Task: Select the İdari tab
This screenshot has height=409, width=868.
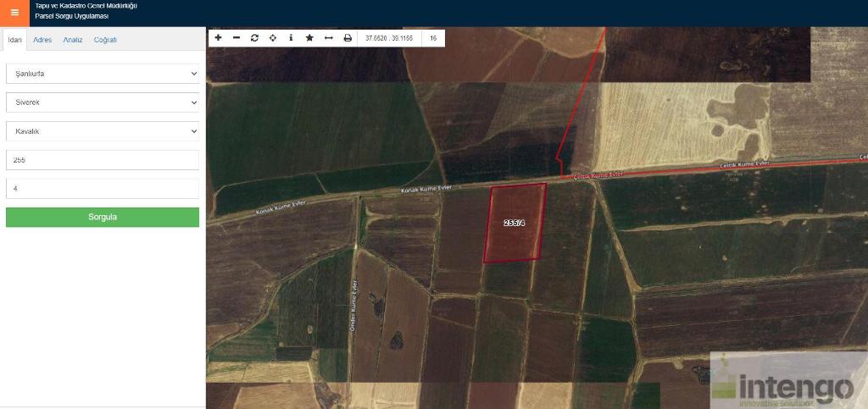Action: point(14,40)
